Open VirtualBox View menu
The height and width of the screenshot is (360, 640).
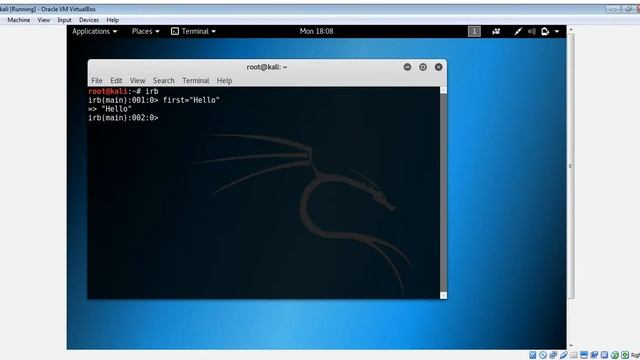click(44, 20)
